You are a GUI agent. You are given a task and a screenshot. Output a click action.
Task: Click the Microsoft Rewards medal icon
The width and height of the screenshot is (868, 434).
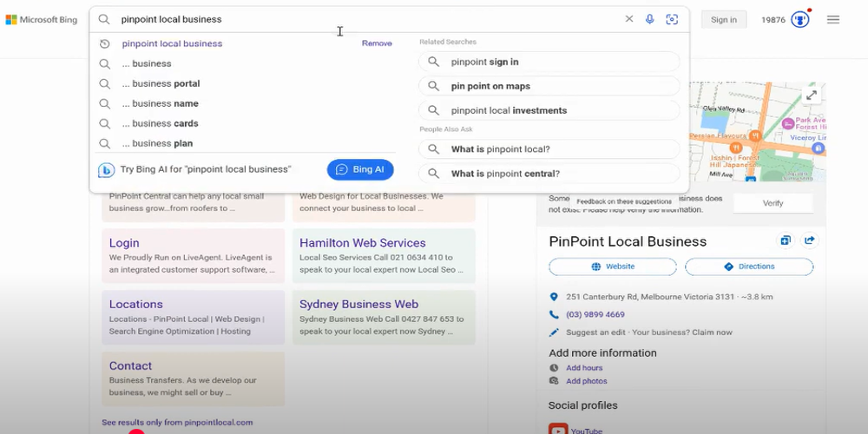(799, 19)
